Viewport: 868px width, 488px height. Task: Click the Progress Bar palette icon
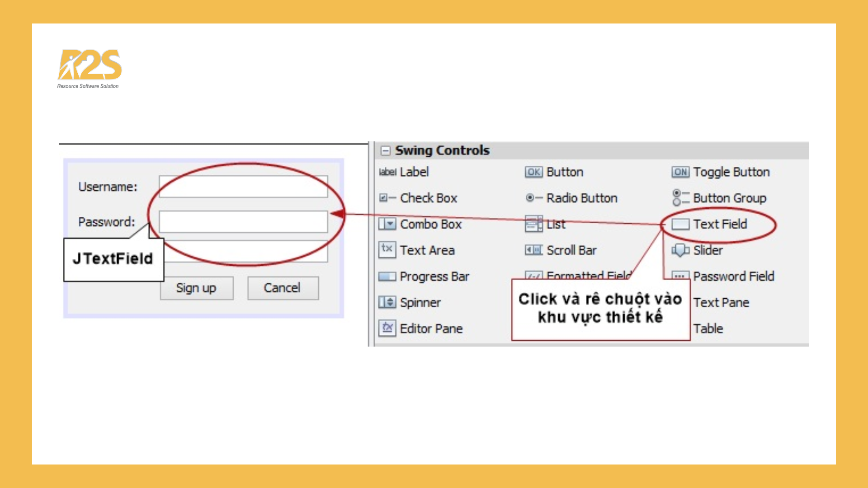[x=387, y=276]
